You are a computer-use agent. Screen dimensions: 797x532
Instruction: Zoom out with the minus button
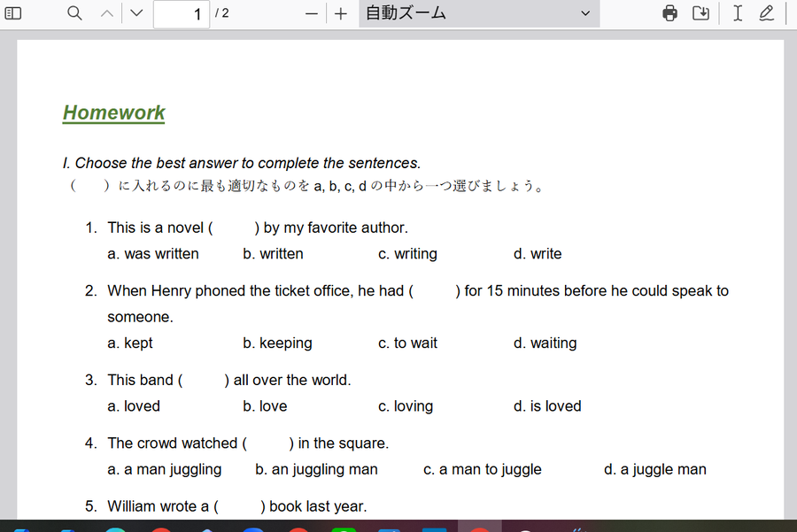point(311,13)
